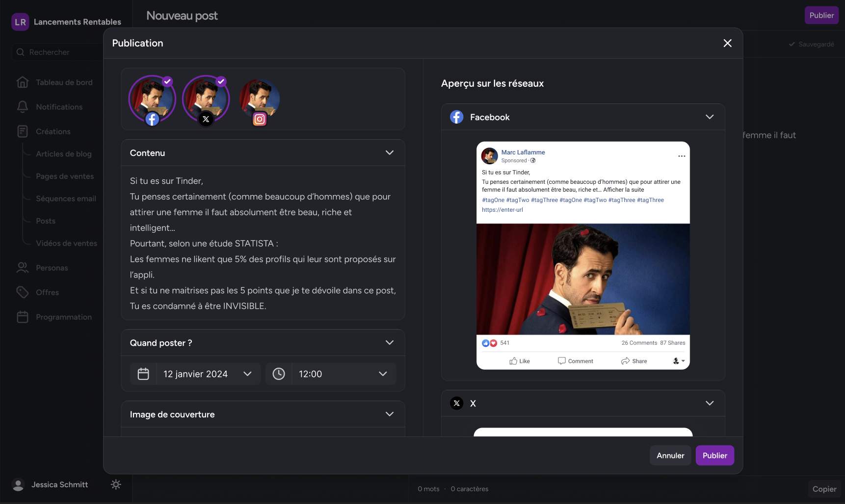Screen dimensions: 845x504
Task: Close the Publication dialog with X icon
Action: (x=727, y=43)
